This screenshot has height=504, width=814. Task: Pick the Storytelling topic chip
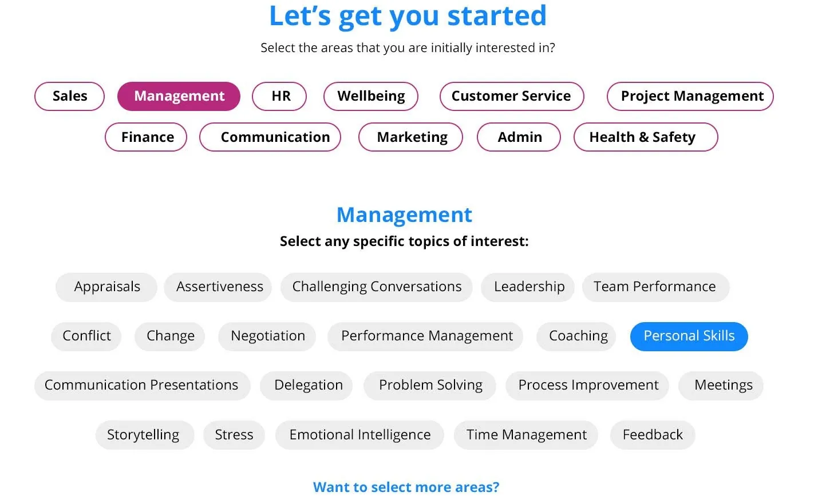pos(145,435)
